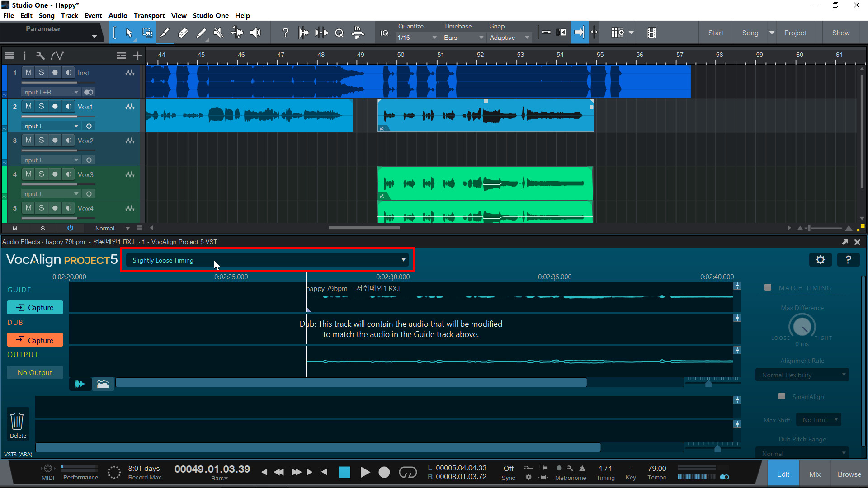Image resolution: width=868 pixels, height=488 pixels.
Task: Switch to the Mix tab
Action: click(x=815, y=474)
